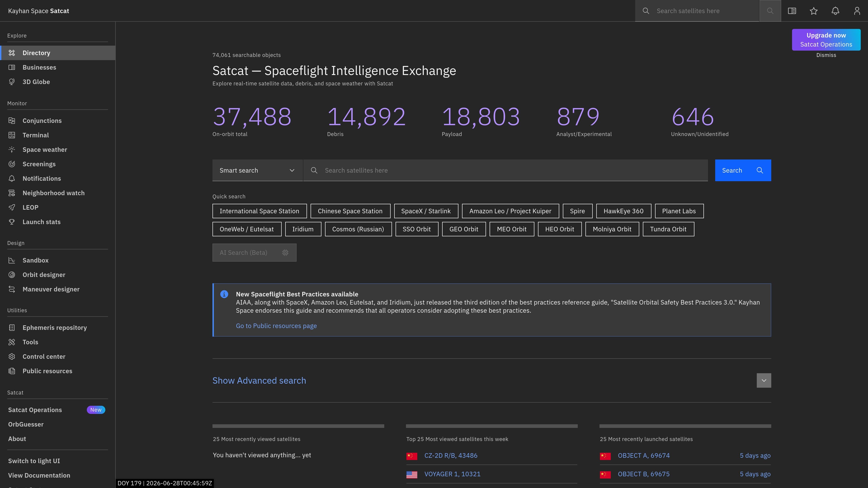Open VOYAGER 1, 10321 satellite link

(x=452, y=474)
